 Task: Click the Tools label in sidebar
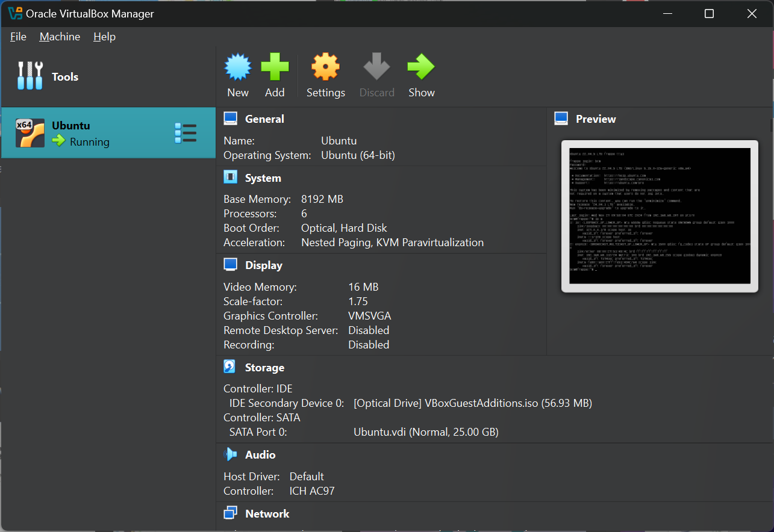tap(65, 77)
